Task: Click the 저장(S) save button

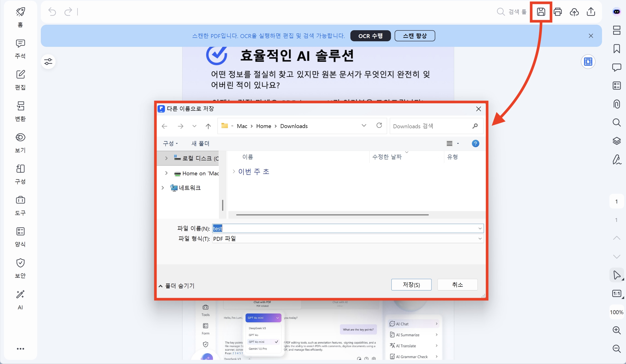Action: point(411,284)
